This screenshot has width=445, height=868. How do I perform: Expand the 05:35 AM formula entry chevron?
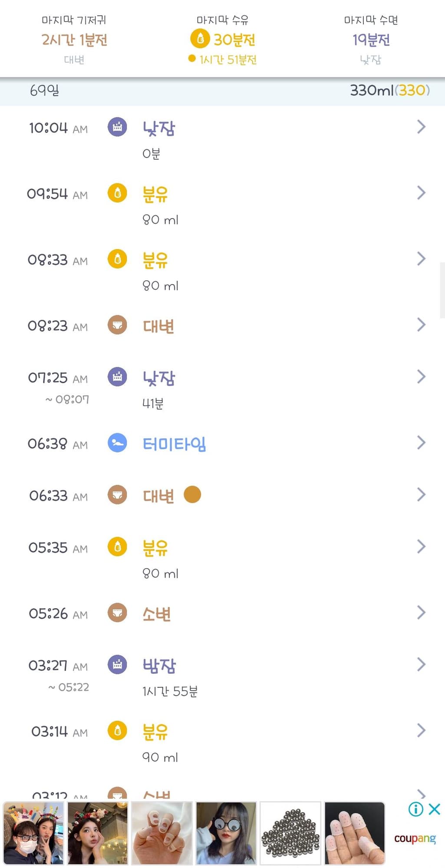click(421, 546)
